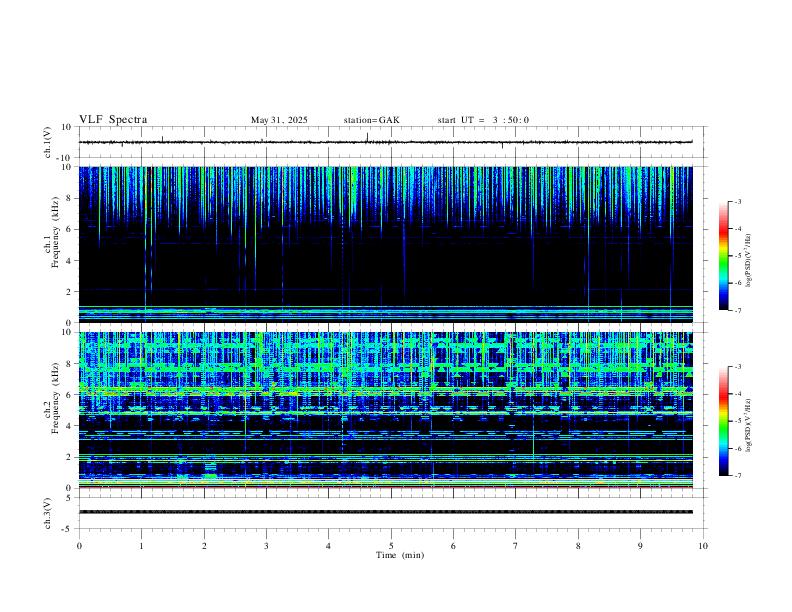This screenshot has width=792, height=612.
Task: Click the 'ch.1(V)' waveform axis label
Action: (48, 142)
